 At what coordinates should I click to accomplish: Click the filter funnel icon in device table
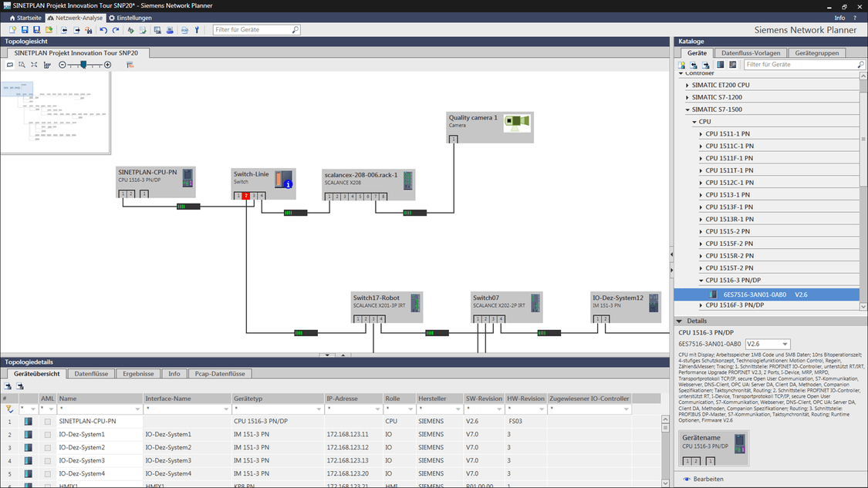(x=9, y=409)
